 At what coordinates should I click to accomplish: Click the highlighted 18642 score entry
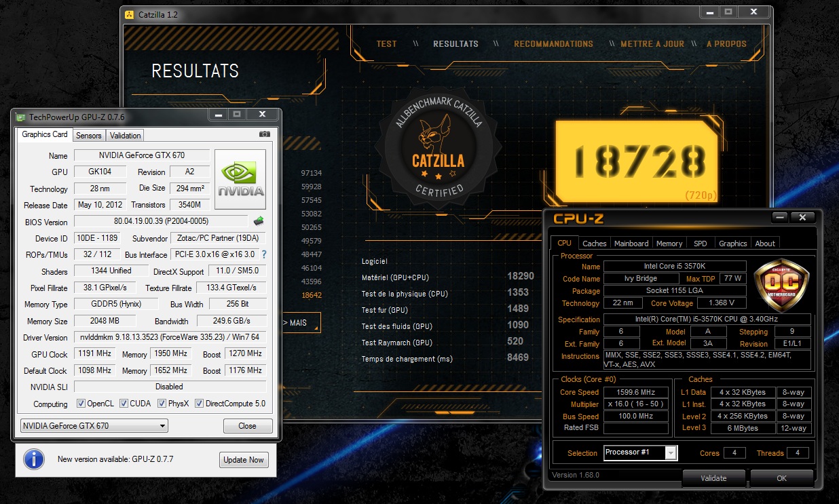(312, 295)
